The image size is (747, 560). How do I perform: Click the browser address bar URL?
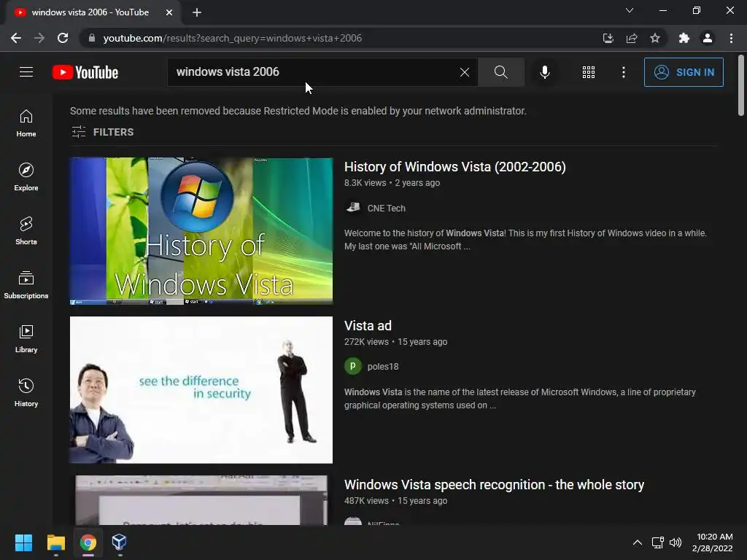[x=233, y=38]
